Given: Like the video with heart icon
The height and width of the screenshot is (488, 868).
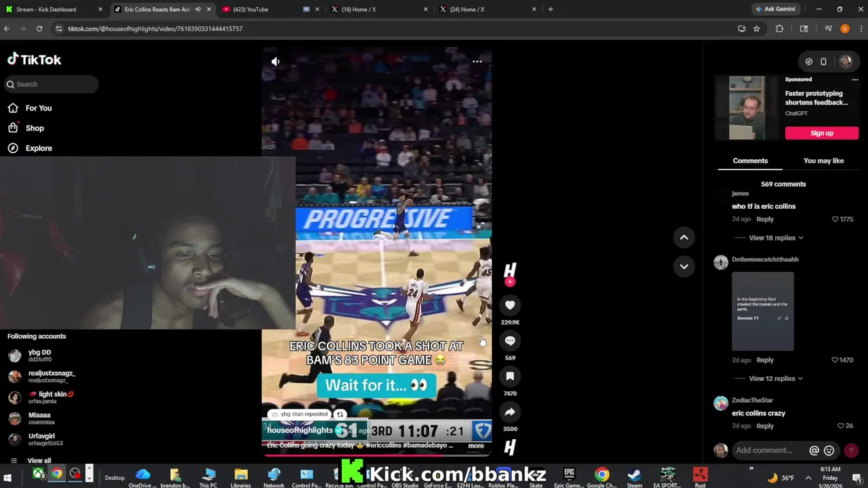Looking at the screenshot, I should pos(510,306).
